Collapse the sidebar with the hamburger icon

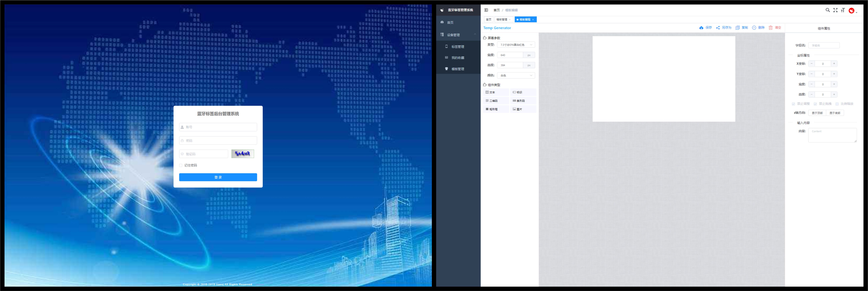point(486,10)
